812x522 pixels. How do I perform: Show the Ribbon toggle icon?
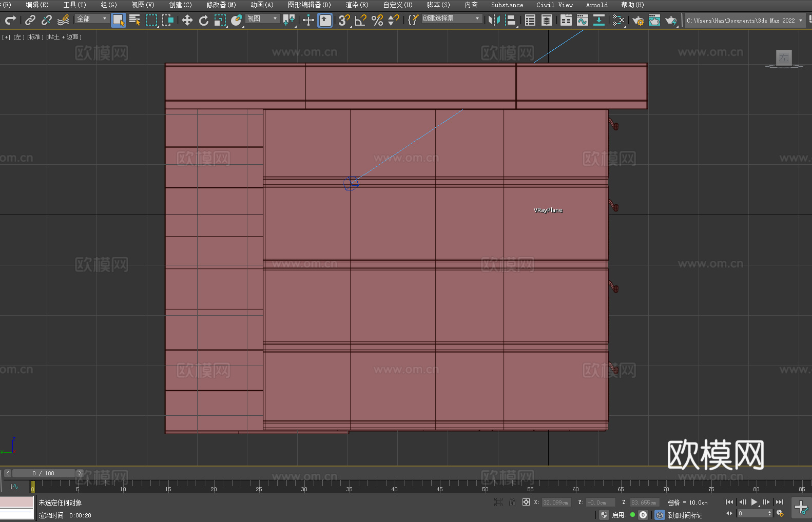(x=566, y=20)
